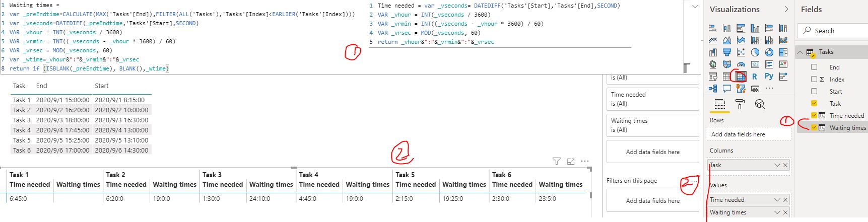Viewport: 868px width, 222px height.
Task: Select the 100% stacked column chart visual
Action: click(x=783, y=28)
